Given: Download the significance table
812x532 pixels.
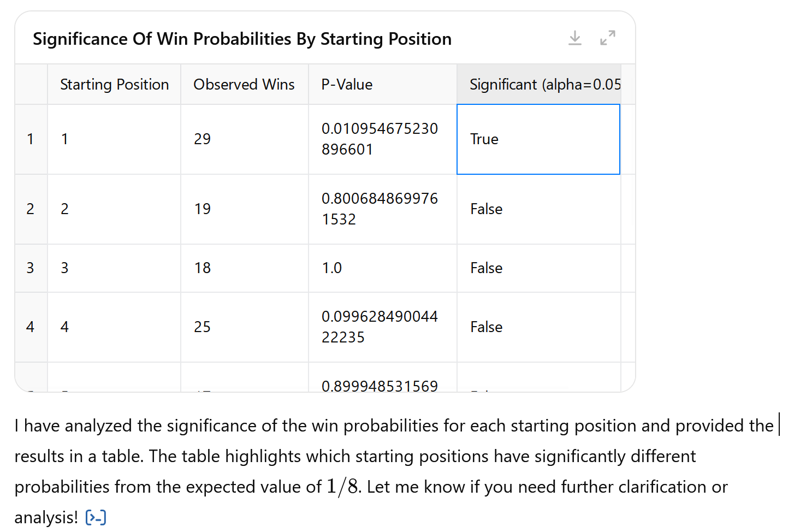Looking at the screenshot, I should (575, 38).
